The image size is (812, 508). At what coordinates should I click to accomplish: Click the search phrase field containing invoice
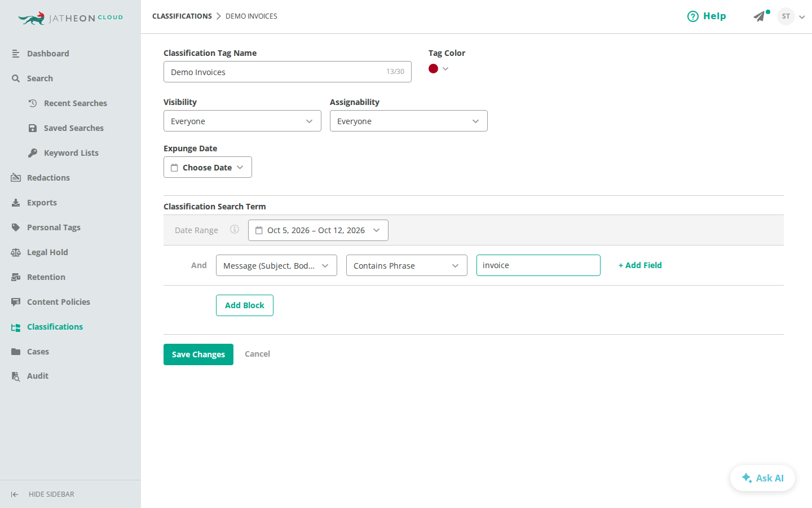[539, 265]
